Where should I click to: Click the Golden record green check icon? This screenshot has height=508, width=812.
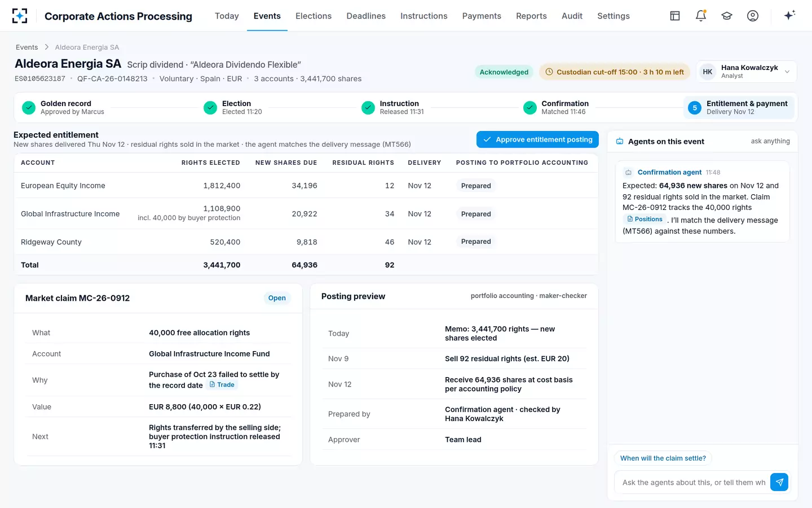(29, 108)
